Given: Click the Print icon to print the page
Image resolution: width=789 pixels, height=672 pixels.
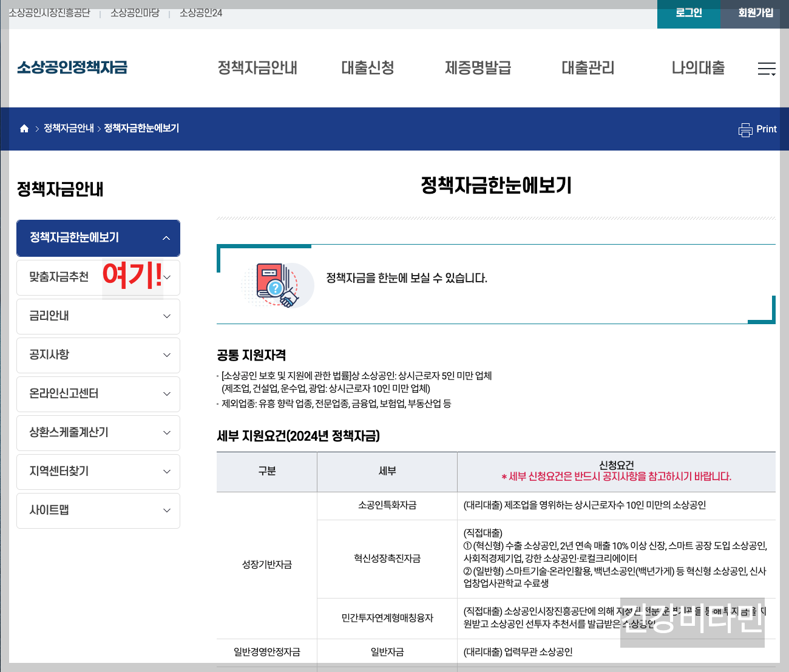Looking at the screenshot, I should (757, 129).
